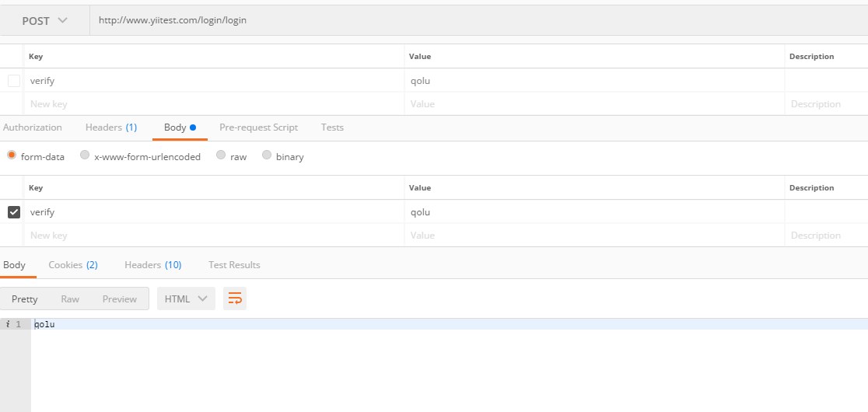Select x-www-form-urlencoded body type
This screenshot has height=412, width=868.
click(x=85, y=155)
